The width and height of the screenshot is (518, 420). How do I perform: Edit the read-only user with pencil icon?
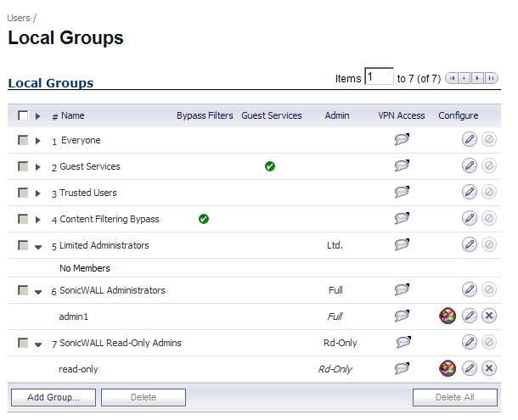pos(469,368)
